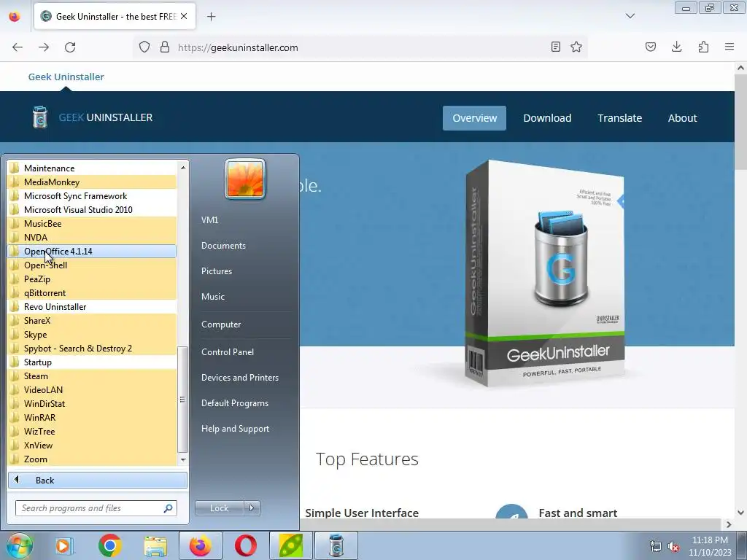Go back in Firefox history
The image size is (747, 560).
tap(18, 47)
